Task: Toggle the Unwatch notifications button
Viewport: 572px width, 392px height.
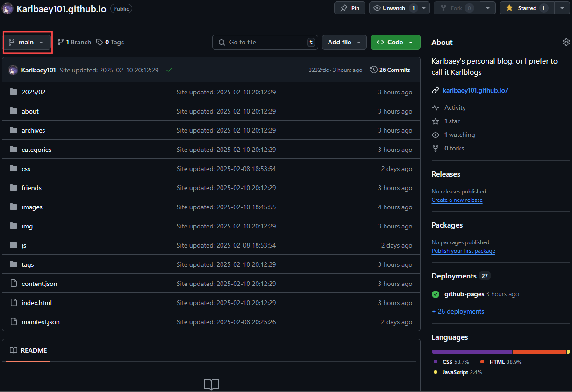Action: pyautogui.click(x=393, y=8)
